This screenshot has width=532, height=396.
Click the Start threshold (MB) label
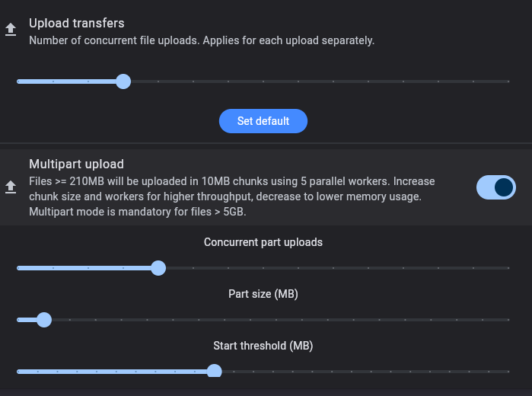(x=263, y=346)
